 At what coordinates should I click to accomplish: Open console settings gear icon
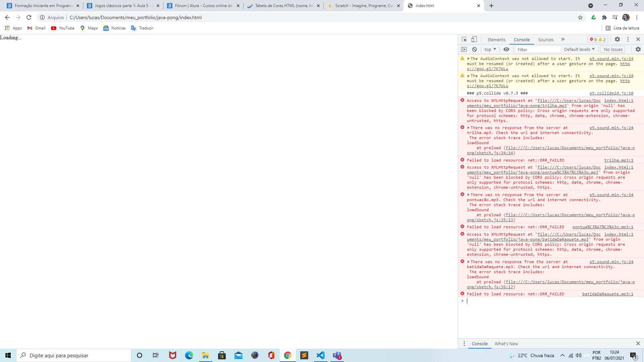click(638, 50)
